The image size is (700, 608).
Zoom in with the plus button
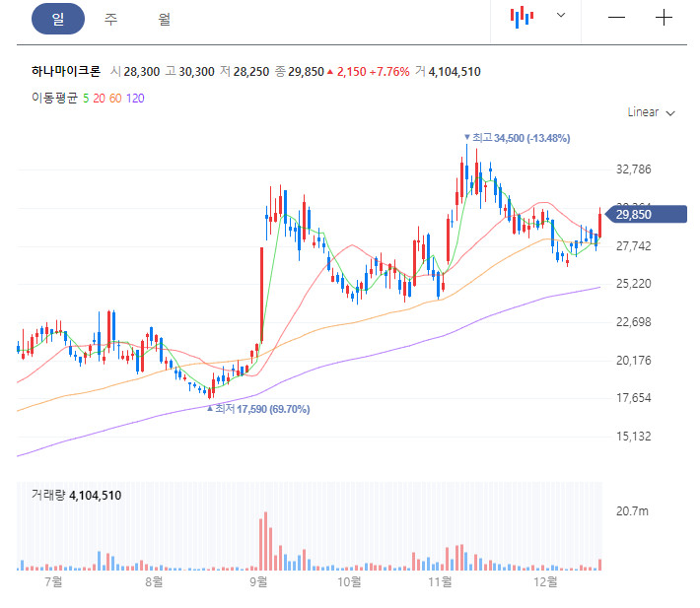[x=664, y=18]
